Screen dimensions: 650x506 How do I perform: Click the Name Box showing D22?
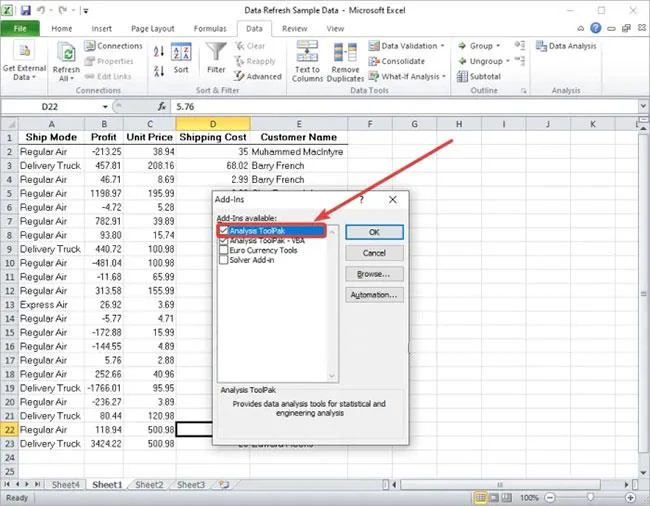point(51,107)
